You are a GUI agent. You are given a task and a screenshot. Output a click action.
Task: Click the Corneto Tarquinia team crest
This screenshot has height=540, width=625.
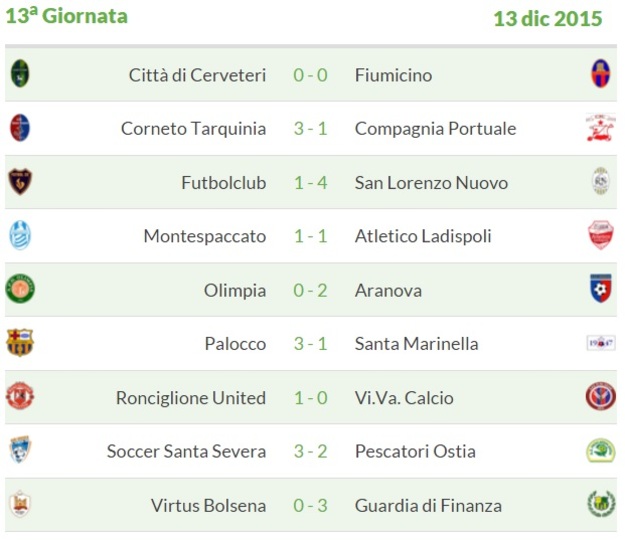pyautogui.click(x=20, y=128)
